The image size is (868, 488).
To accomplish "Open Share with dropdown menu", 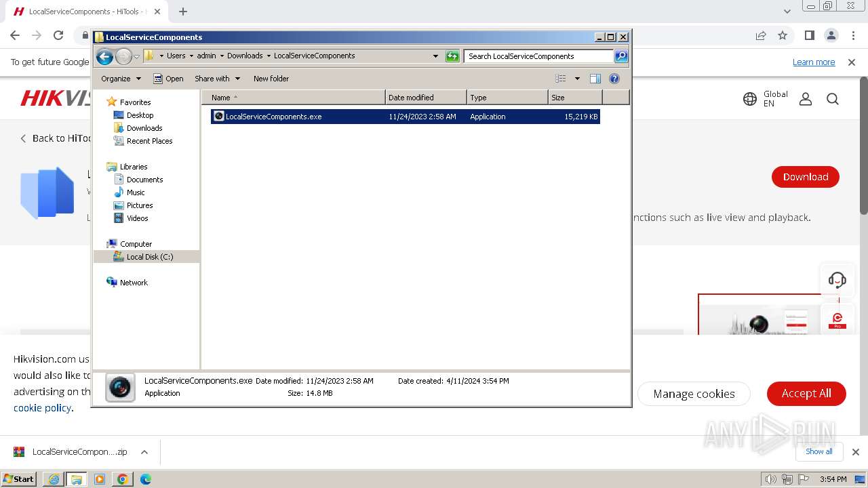I will [217, 79].
